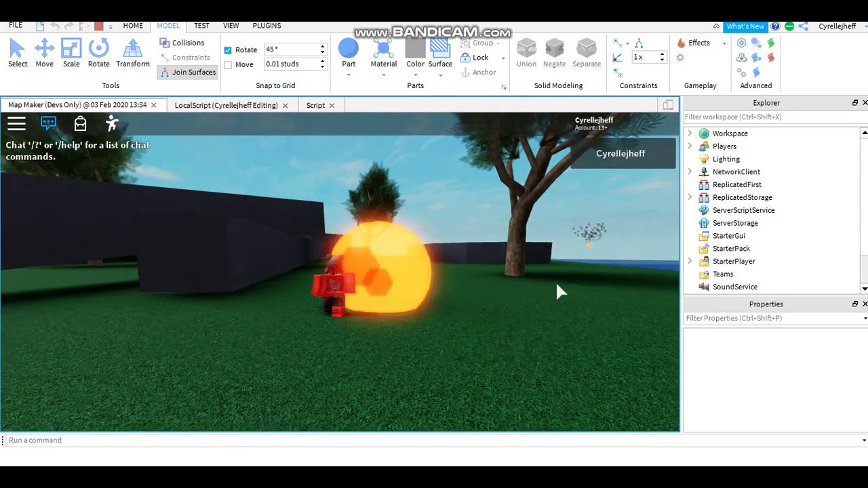Screen dimensions: 868x488
Task: Click the viewport layout icon right of tabs
Action: click(x=668, y=105)
